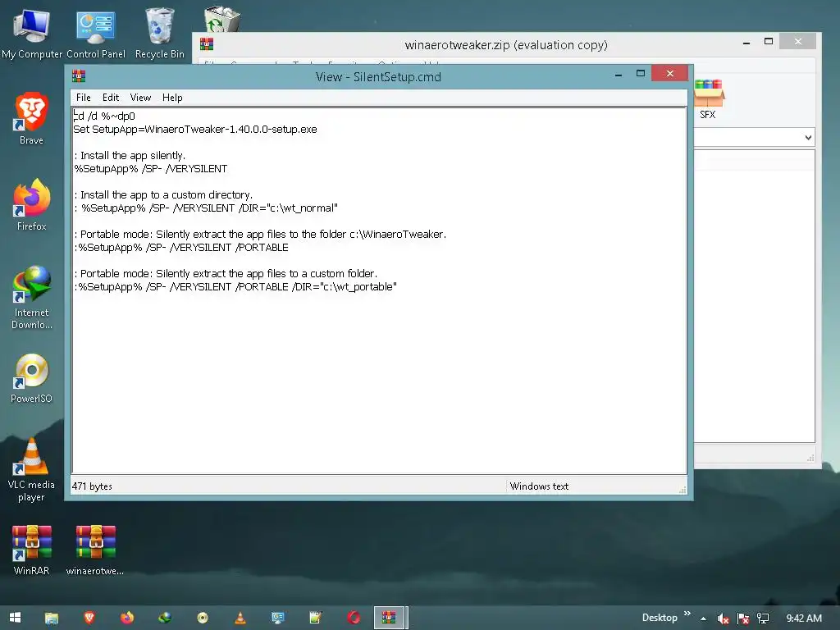Click the line ending with /VERYSILENT /PORTABLE
Image resolution: width=840 pixels, height=630 pixels.
pos(181,248)
